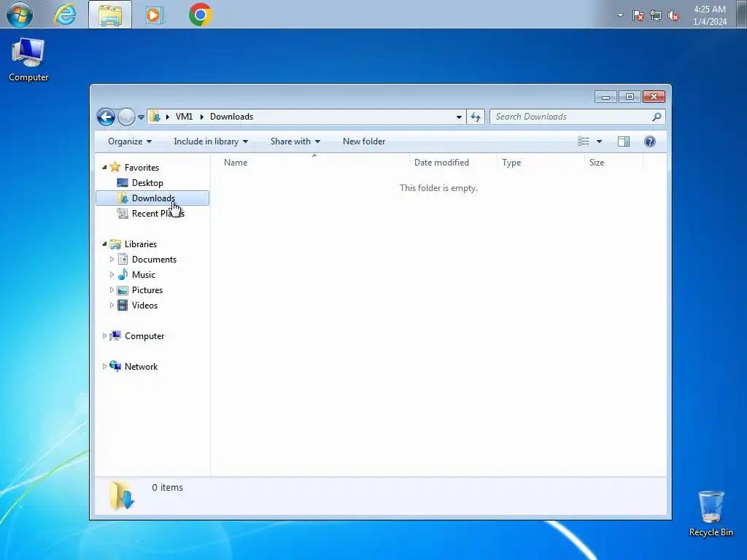Open the Music library
747x560 pixels.
[x=144, y=275]
